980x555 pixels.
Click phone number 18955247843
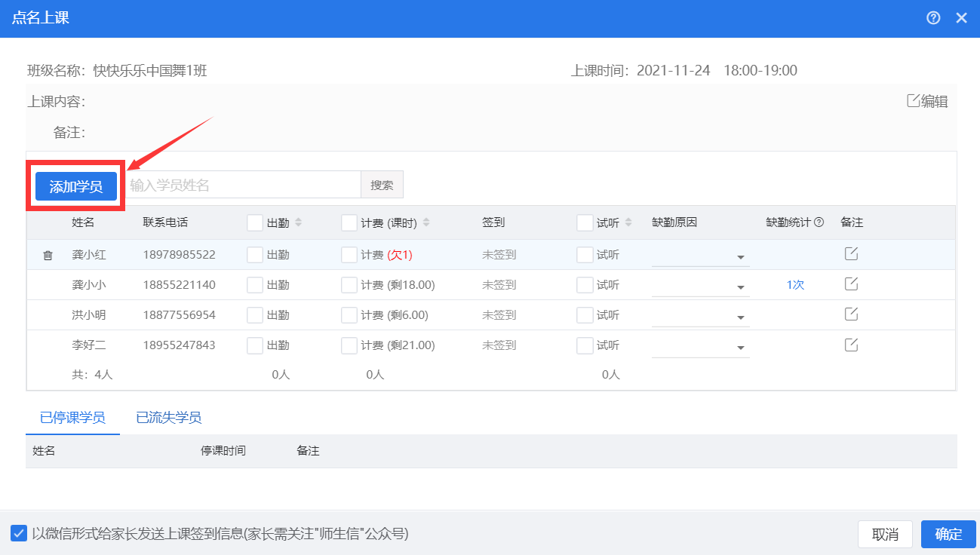(x=179, y=345)
